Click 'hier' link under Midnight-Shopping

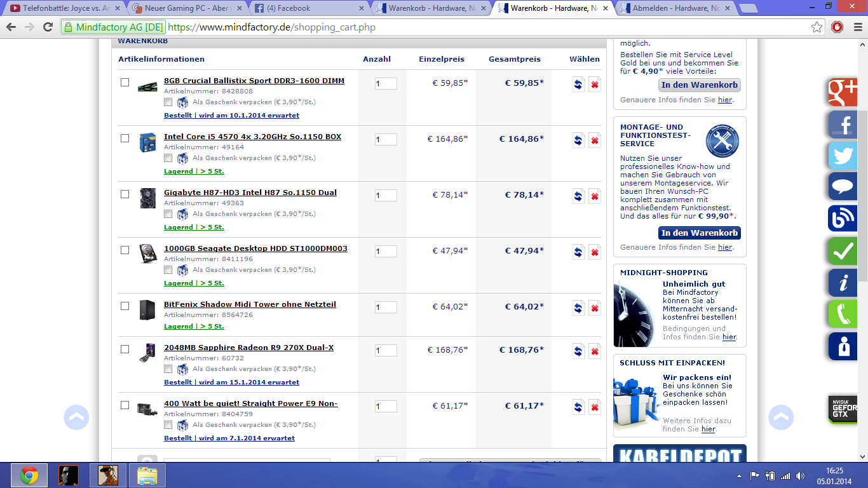(x=729, y=337)
